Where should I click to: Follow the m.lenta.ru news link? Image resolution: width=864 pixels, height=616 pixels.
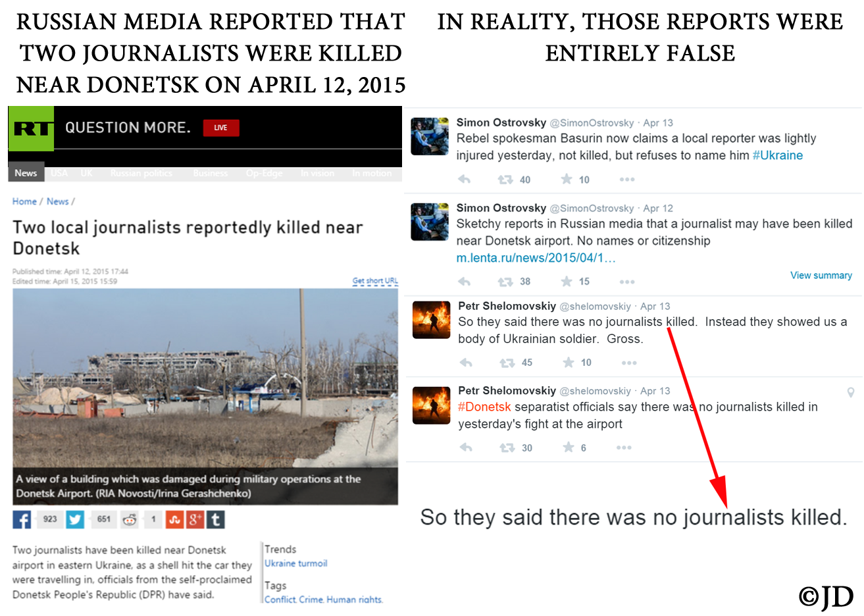tap(536, 258)
